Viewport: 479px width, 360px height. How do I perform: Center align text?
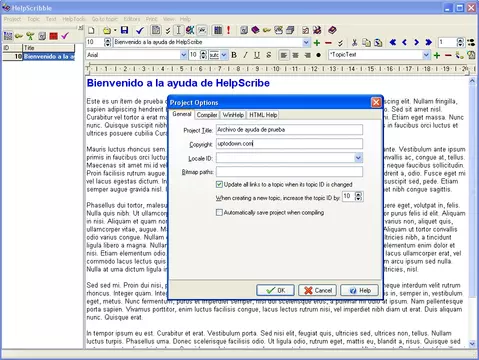pyautogui.click(x=295, y=55)
